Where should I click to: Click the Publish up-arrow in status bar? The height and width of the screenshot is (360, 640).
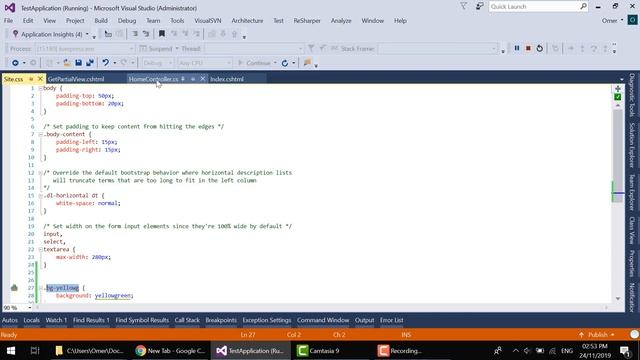point(581,335)
